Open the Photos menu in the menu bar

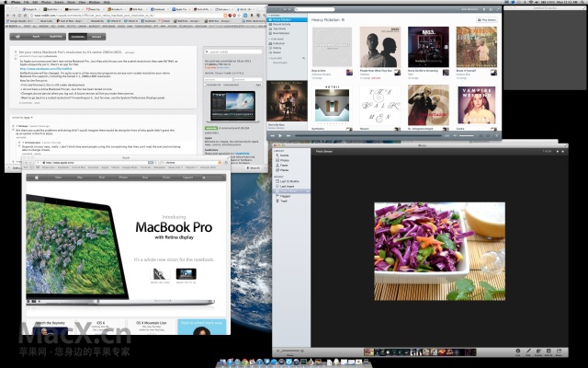pyautogui.click(x=46, y=2)
